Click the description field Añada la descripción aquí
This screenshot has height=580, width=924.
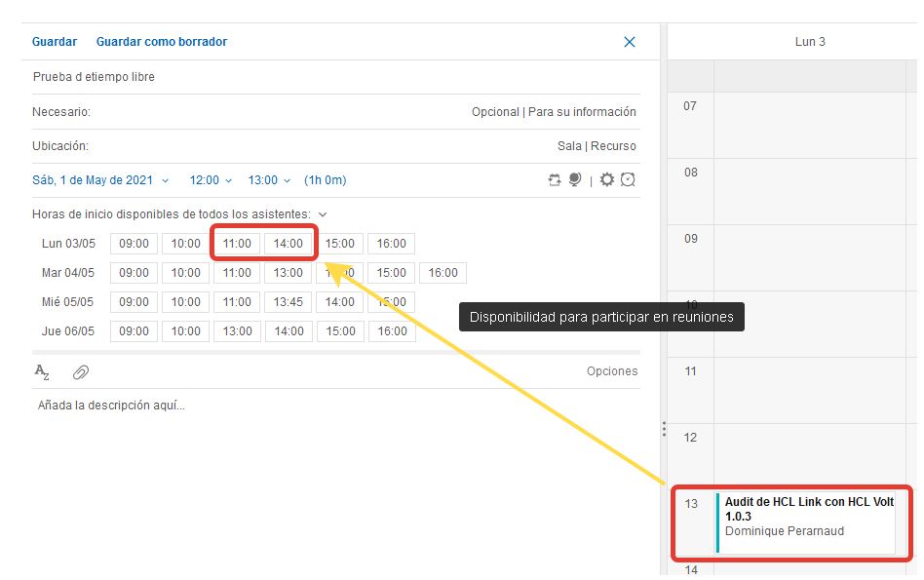point(111,406)
